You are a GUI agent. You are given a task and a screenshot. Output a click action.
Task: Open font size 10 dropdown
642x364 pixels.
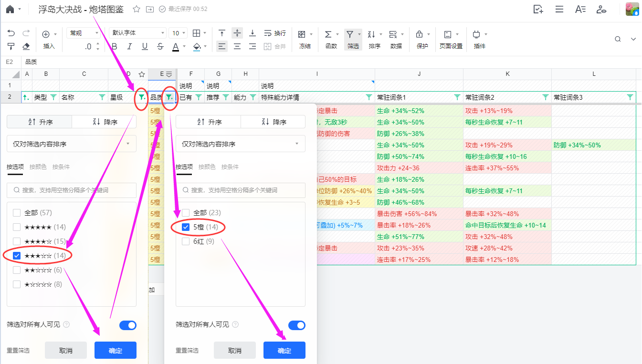(178, 33)
